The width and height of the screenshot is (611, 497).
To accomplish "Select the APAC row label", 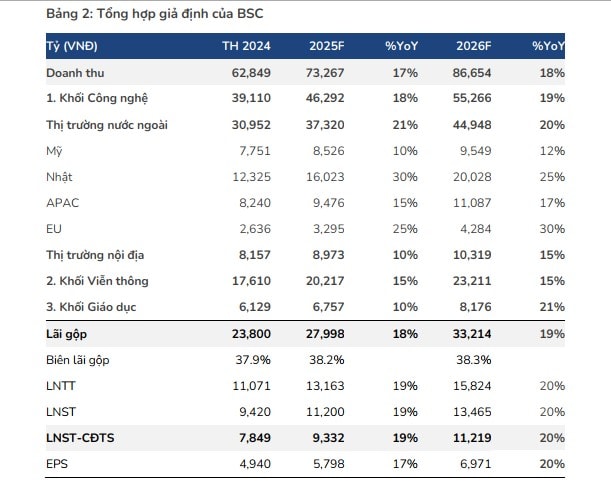I will [62, 203].
